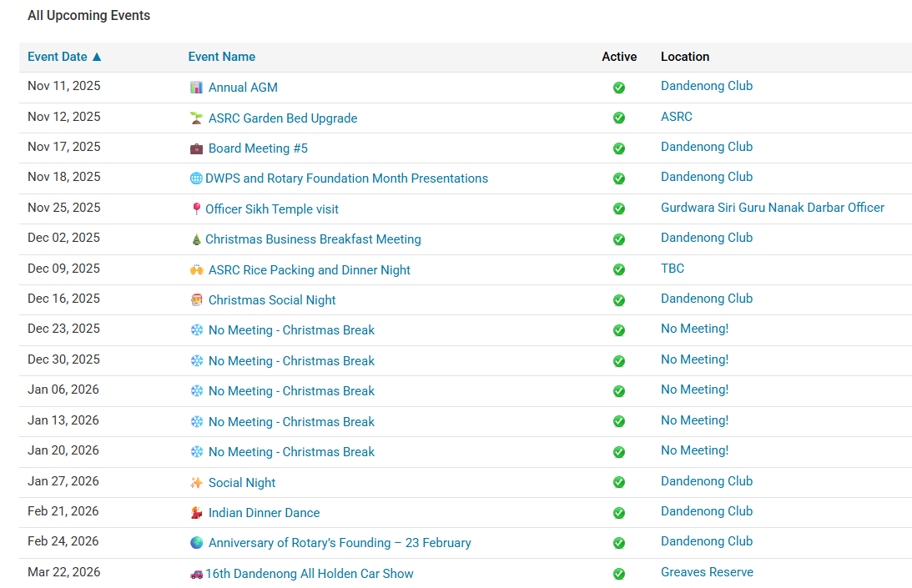Click the snowflake icon in the Dec 23, 2025 row
The image size is (912, 588).
pos(197,329)
